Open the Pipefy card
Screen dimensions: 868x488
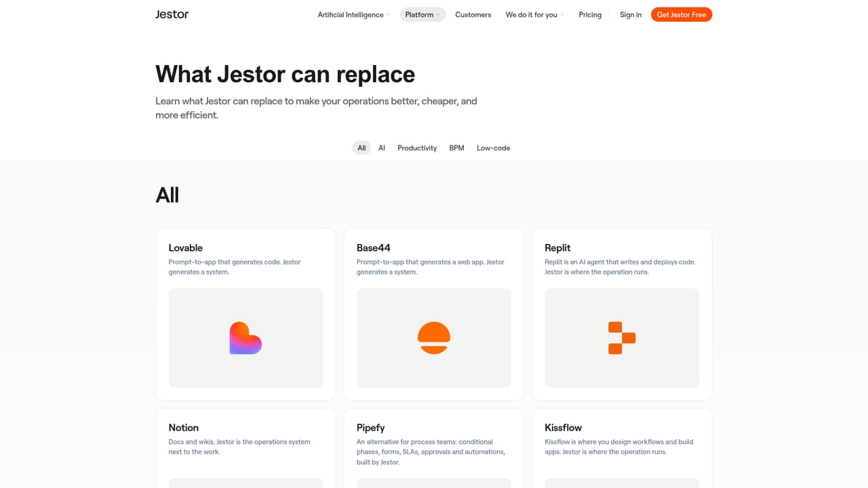coord(434,448)
